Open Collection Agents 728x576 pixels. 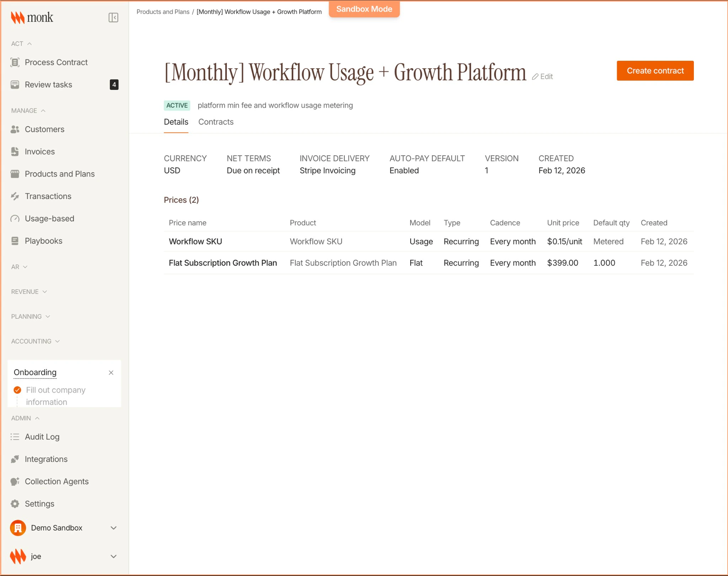click(x=57, y=481)
